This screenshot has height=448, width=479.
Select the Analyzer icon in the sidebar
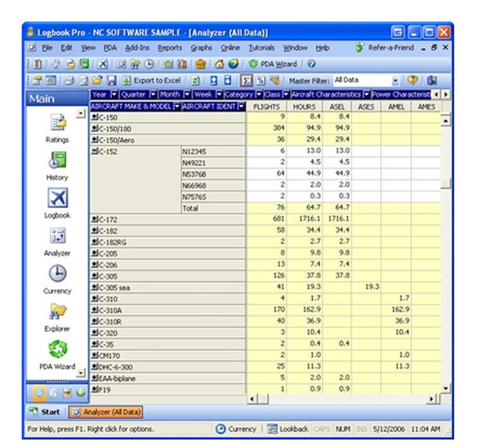[x=57, y=235]
